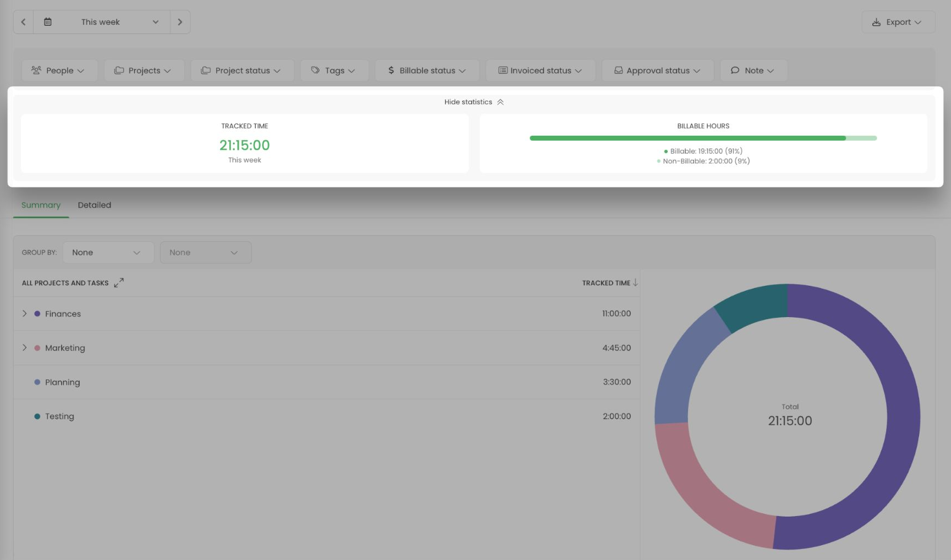Click the Finances purple color dot
This screenshot has height=560, width=951.
(37, 314)
